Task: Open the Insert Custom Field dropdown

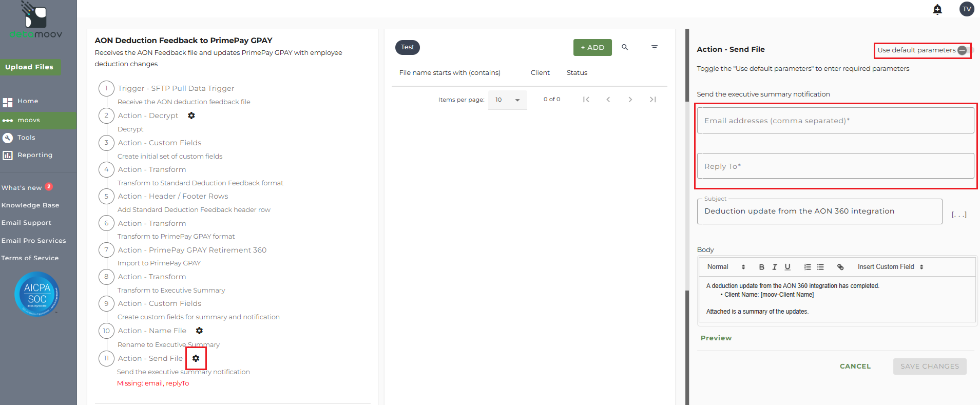Action: point(891,267)
